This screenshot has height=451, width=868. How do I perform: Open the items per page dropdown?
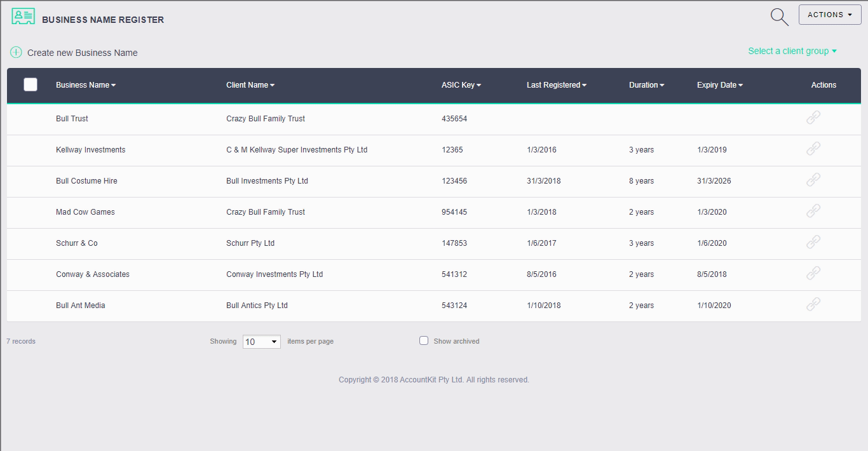tap(261, 342)
